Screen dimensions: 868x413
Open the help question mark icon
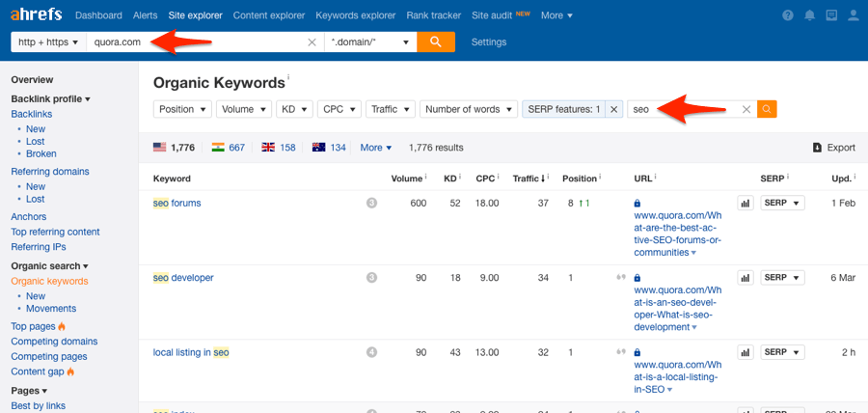pyautogui.click(x=788, y=15)
